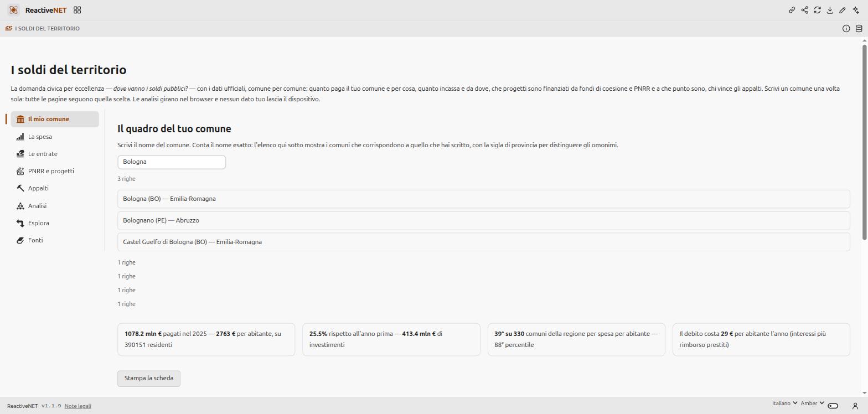868x414 pixels.
Task: Open the Amber theme dropdown
Action: pyautogui.click(x=813, y=403)
